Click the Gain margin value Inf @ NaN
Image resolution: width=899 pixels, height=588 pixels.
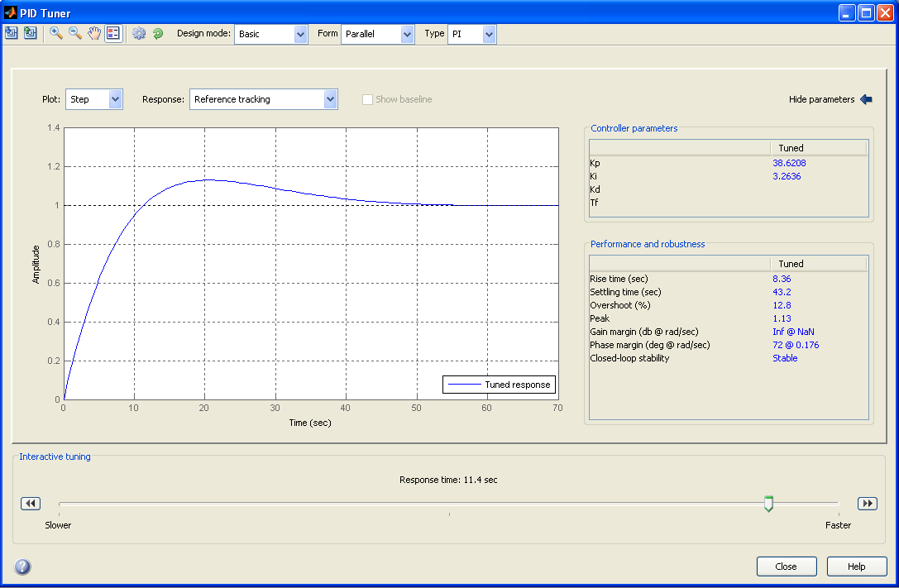click(793, 332)
